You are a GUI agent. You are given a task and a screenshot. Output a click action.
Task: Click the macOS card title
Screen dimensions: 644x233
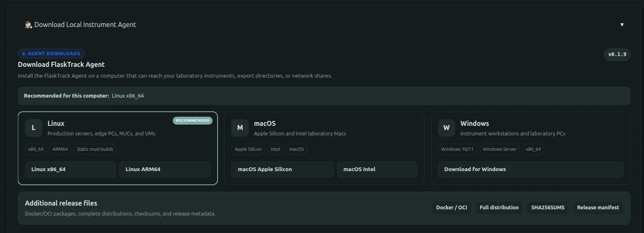pos(265,124)
